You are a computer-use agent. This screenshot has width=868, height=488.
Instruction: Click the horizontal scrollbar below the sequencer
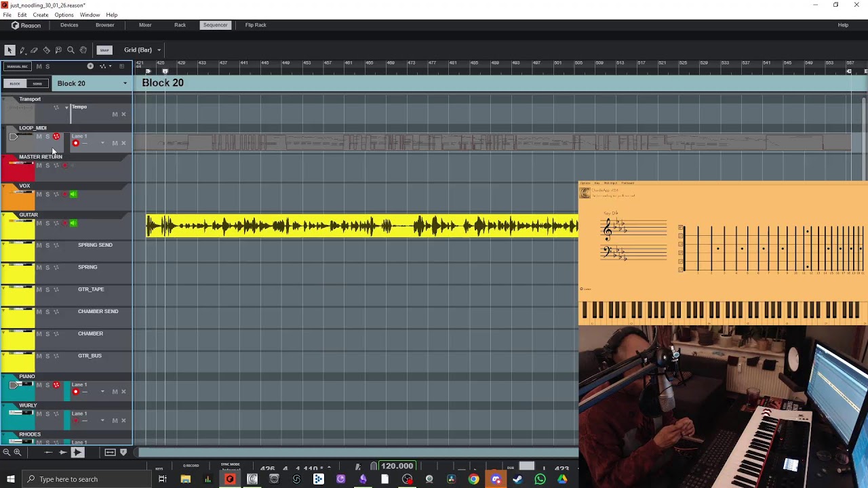point(358,452)
